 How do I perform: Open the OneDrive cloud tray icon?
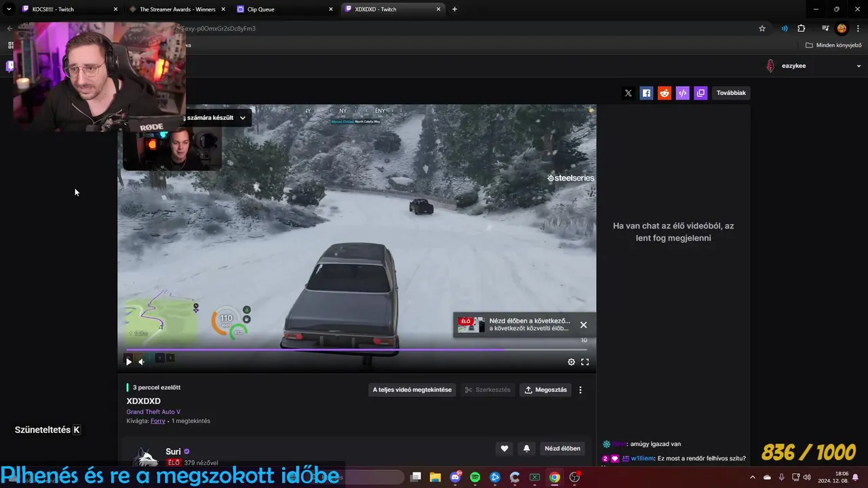[767, 477]
